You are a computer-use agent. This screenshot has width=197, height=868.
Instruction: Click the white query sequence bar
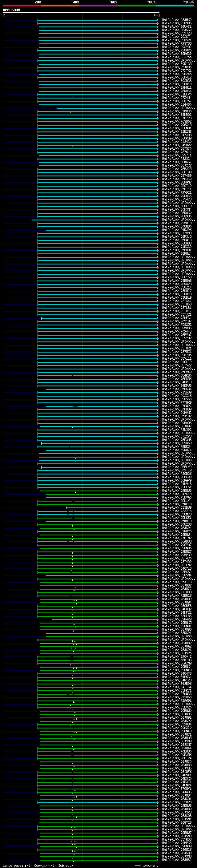pyautogui.click(x=81, y=13)
